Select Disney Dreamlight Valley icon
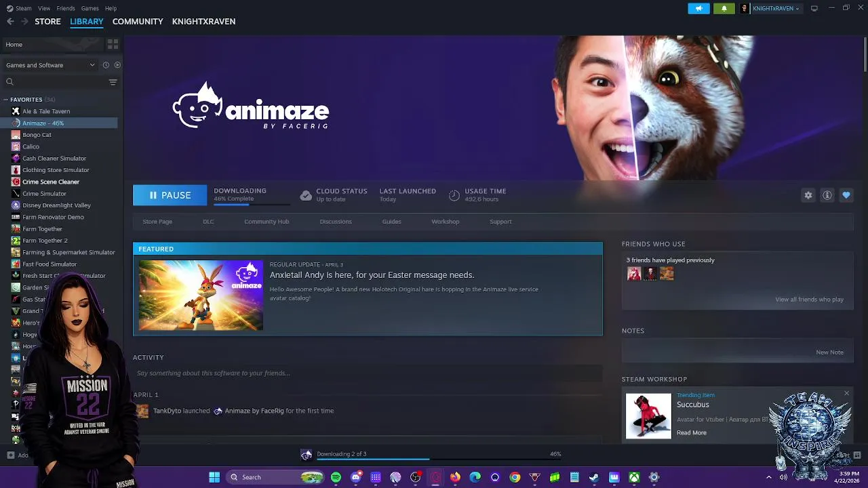 tap(16, 205)
